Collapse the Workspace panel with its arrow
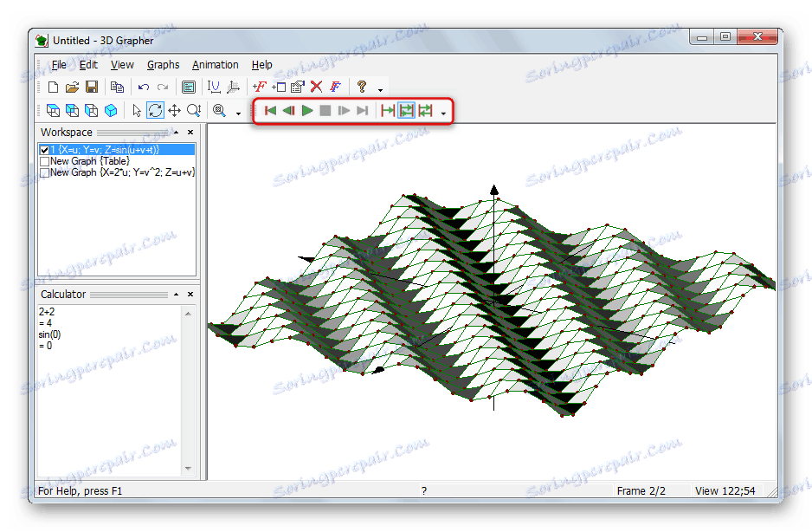Screen dimensions: 812x532 tap(176, 133)
